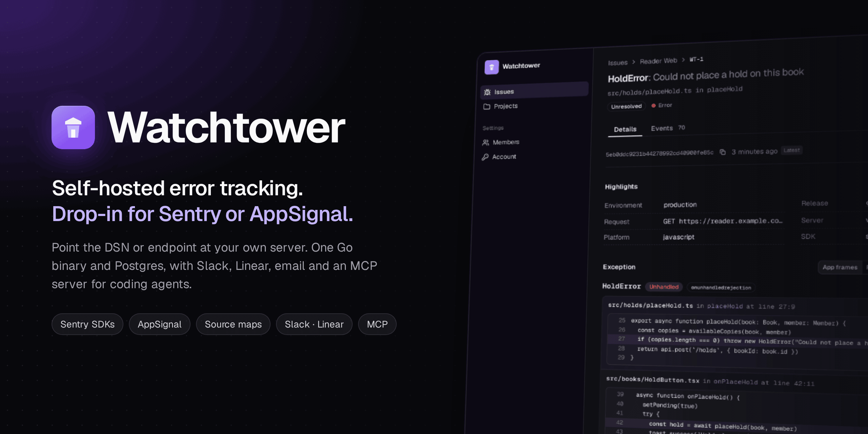The width and height of the screenshot is (868, 434).
Task: Go to Reader Web breadcrumb link
Action: (x=658, y=61)
